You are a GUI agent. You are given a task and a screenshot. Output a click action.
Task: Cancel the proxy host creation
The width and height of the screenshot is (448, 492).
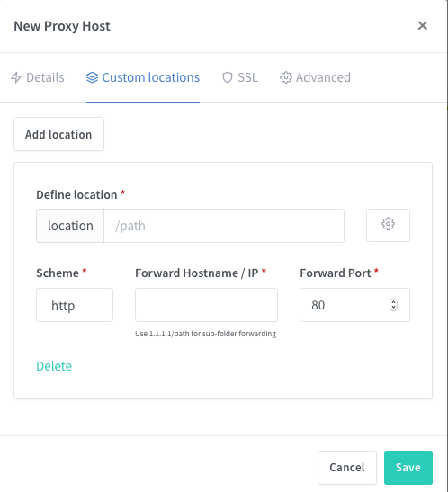[x=347, y=468]
